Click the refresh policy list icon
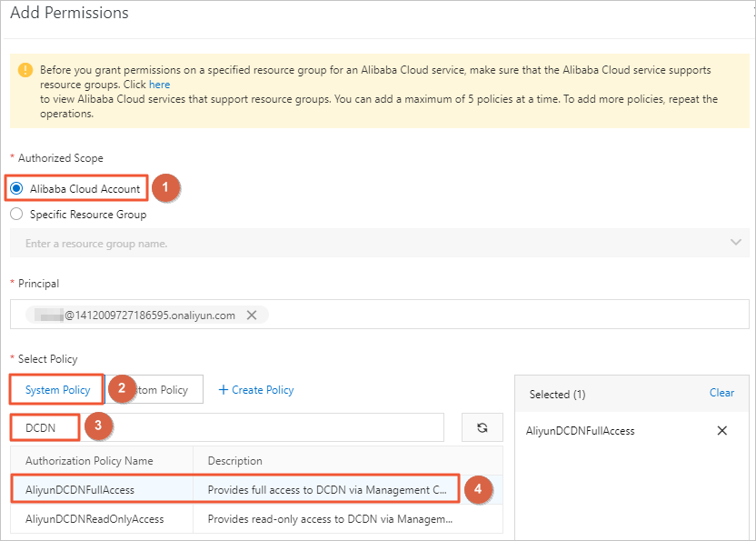This screenshot has height=541, width=756. [x=482, y=427]
